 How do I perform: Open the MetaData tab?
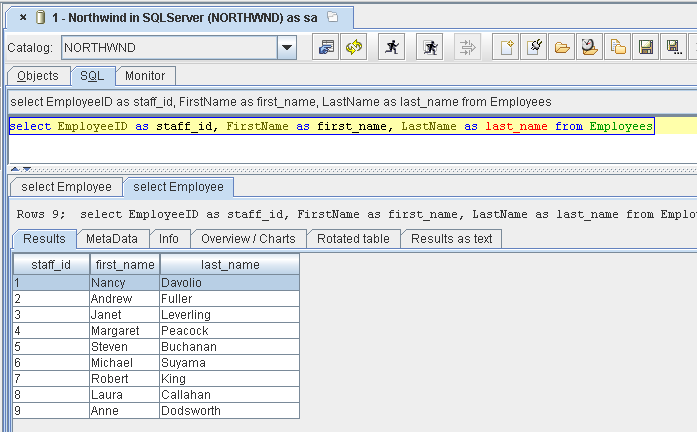[112, 239]
